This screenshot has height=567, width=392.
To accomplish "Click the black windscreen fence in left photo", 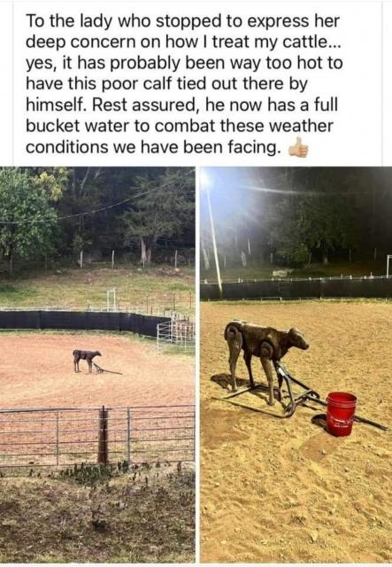I will point(84,321).
